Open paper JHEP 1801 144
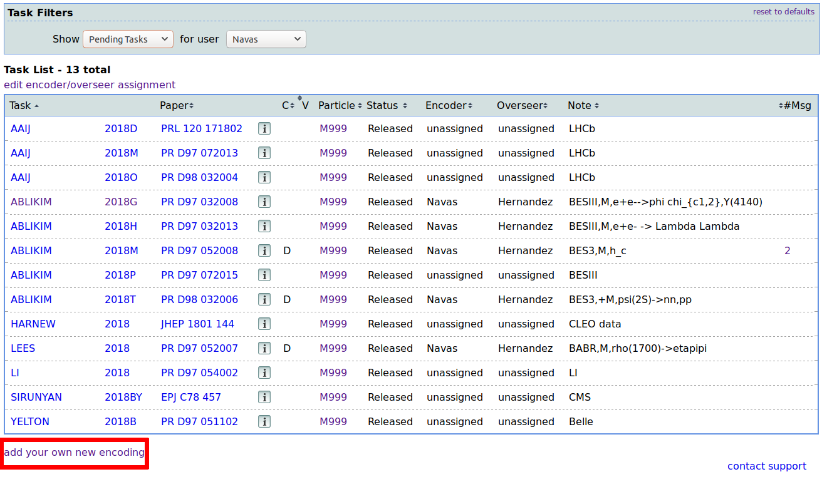Image resolution: width=822 pixels, height=504 pixels. click(197, 324)
